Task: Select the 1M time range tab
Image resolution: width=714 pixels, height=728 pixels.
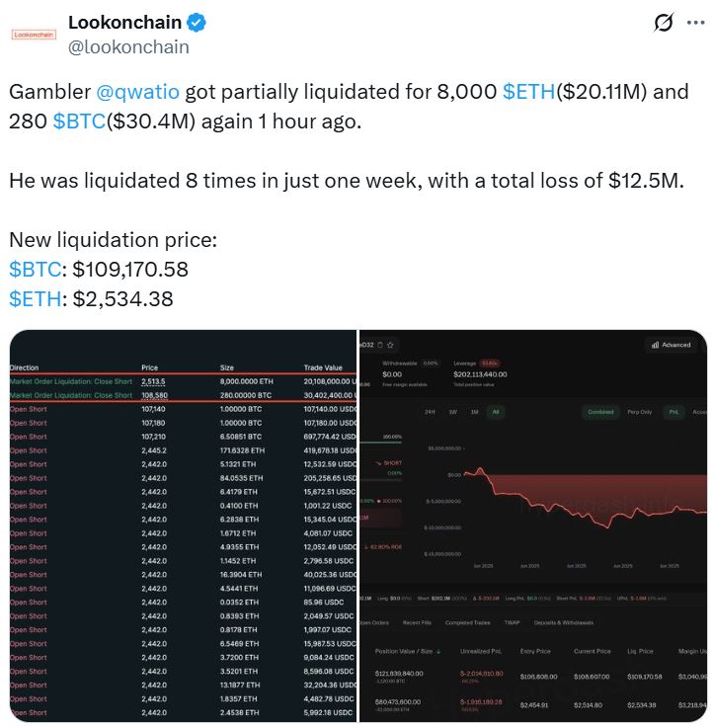Action: tap(474, 412)
